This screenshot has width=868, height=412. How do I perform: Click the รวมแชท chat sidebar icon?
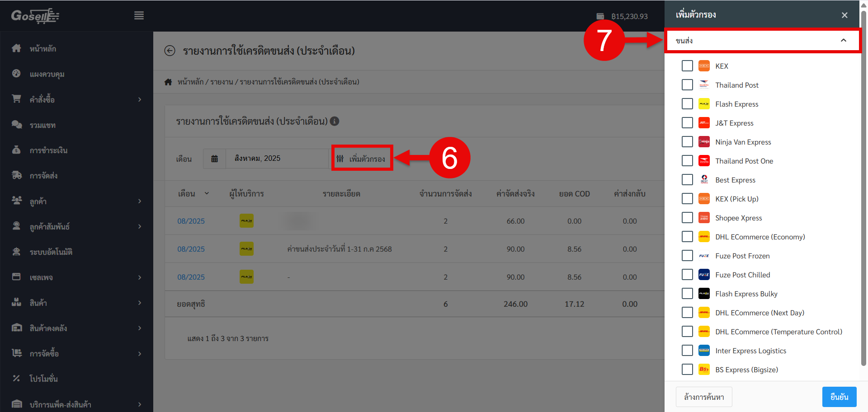[x=17, y=125]
